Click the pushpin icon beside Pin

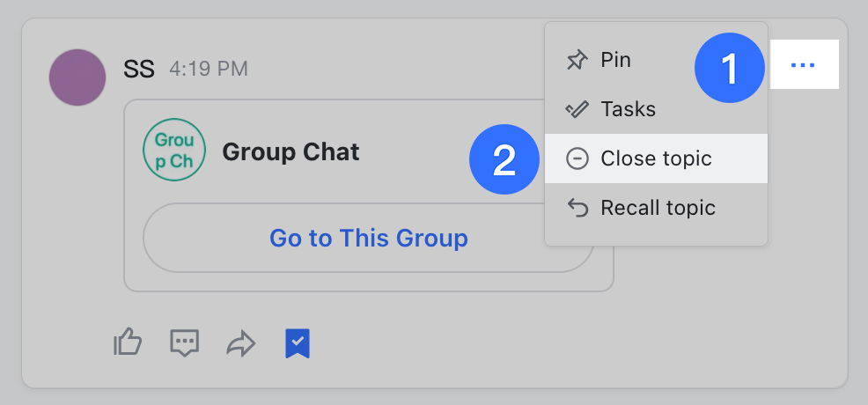[x=577, y=61]
